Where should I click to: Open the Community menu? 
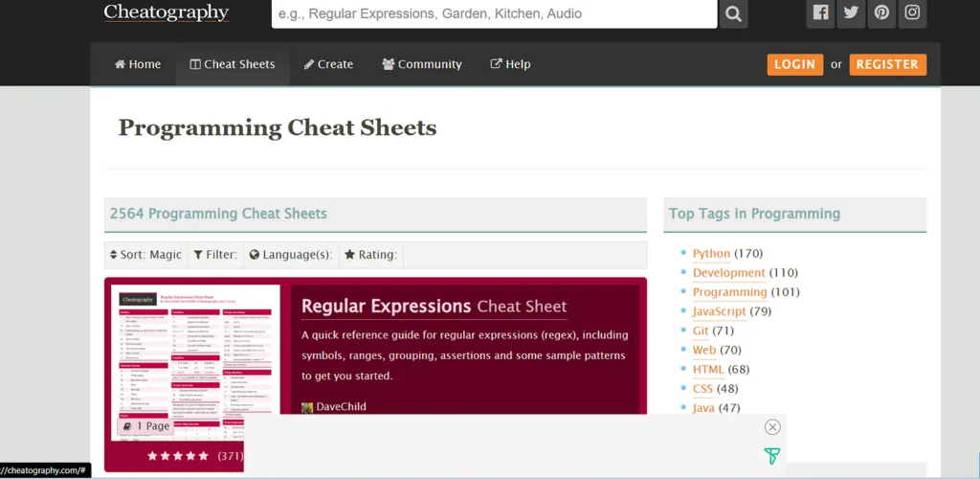(x=422, y=64)
